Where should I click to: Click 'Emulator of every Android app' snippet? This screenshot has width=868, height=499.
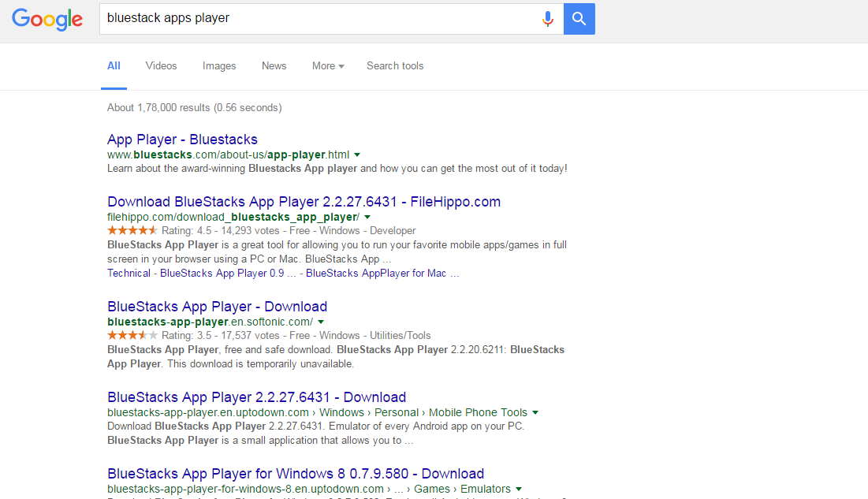427,426
